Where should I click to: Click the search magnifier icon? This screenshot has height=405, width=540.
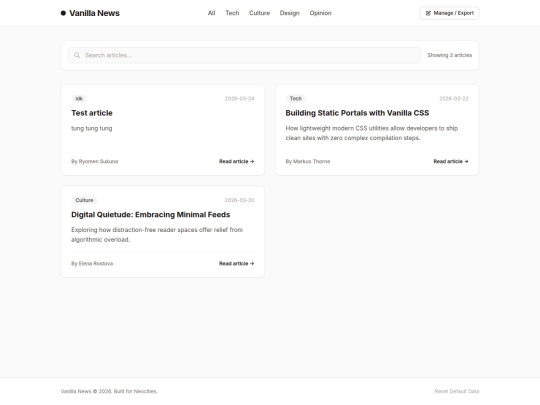click(77, 55)
